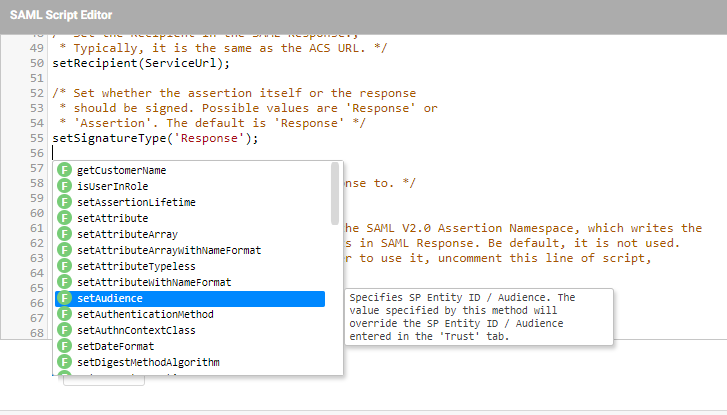The height and width of the screenshot is (415, 727).
Task: Click the green F icon beside getCustomerName
Action: point(65,171)
